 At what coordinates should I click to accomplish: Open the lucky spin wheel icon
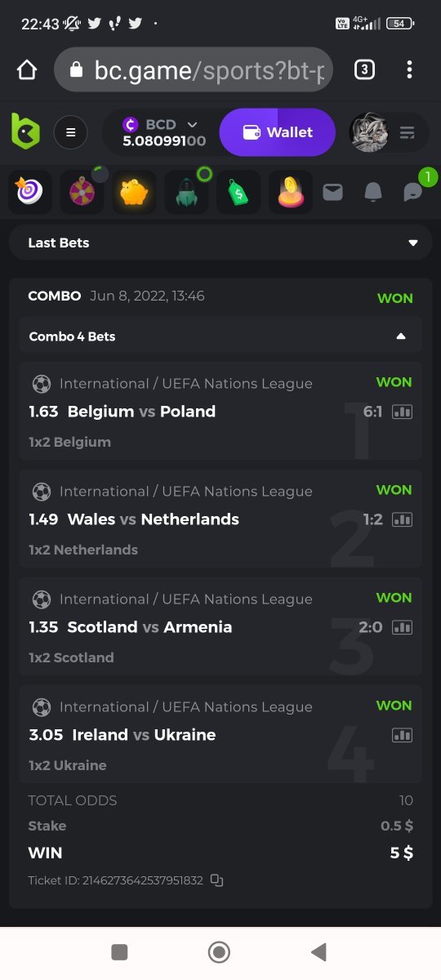[x=82, y=192]
